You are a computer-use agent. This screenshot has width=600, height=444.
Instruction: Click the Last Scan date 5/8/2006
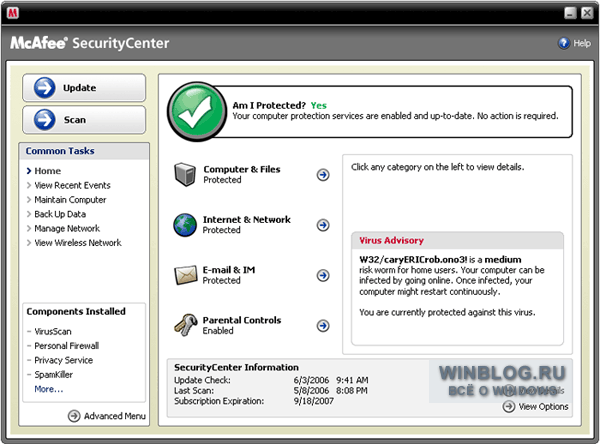click(x=311, y=391)
